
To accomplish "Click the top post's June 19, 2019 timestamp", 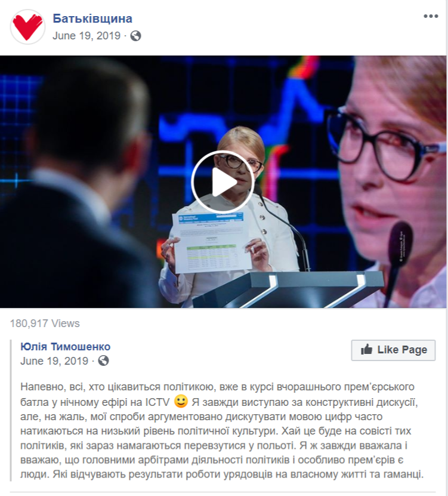I will [86, 36].
